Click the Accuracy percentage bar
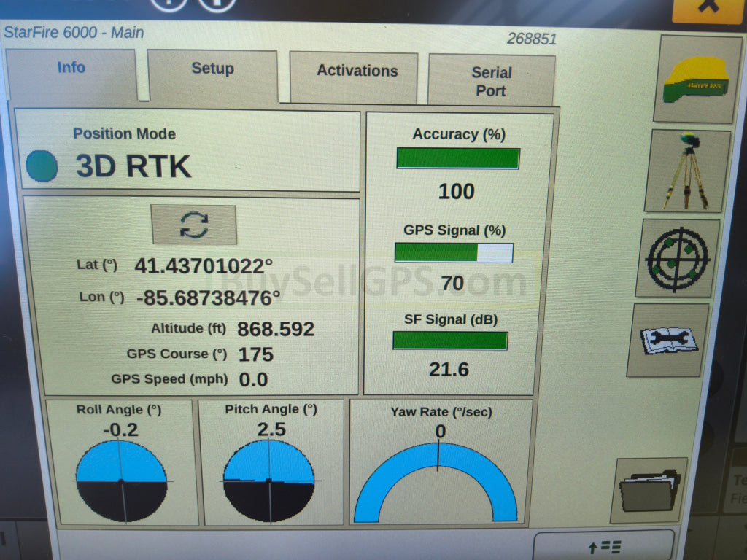This screenshot has width=747, height=560. click(x=457, y=158)
